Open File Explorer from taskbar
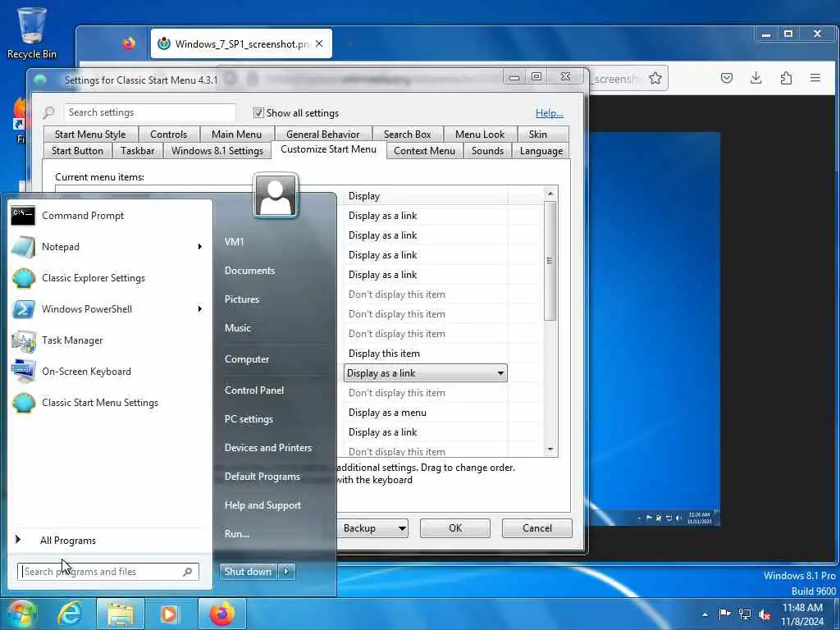Image resolution: width=840 pixels, height=630 pixels. click(121, 614)
